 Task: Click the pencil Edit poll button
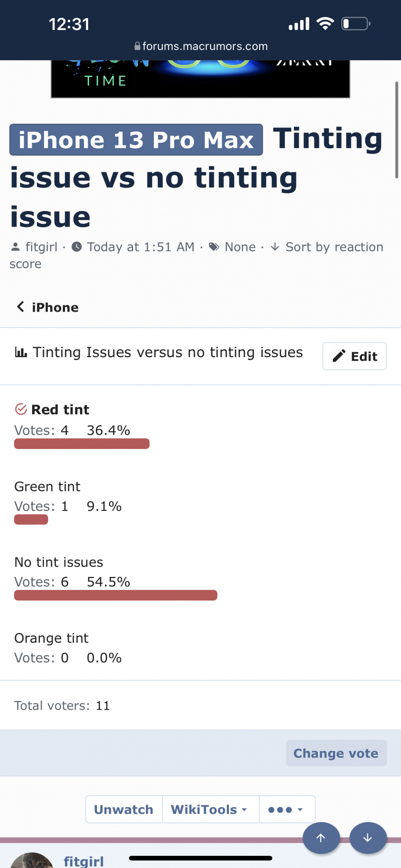pos(354,356)
